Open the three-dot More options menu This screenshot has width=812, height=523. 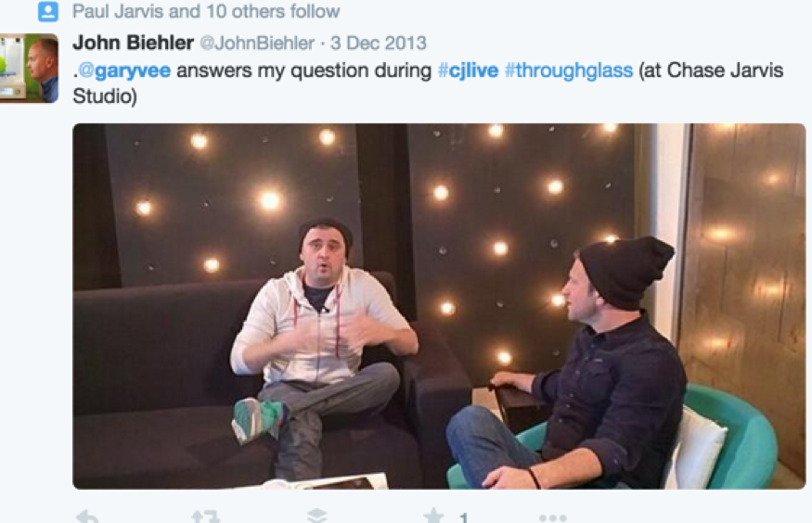(552, 517)
